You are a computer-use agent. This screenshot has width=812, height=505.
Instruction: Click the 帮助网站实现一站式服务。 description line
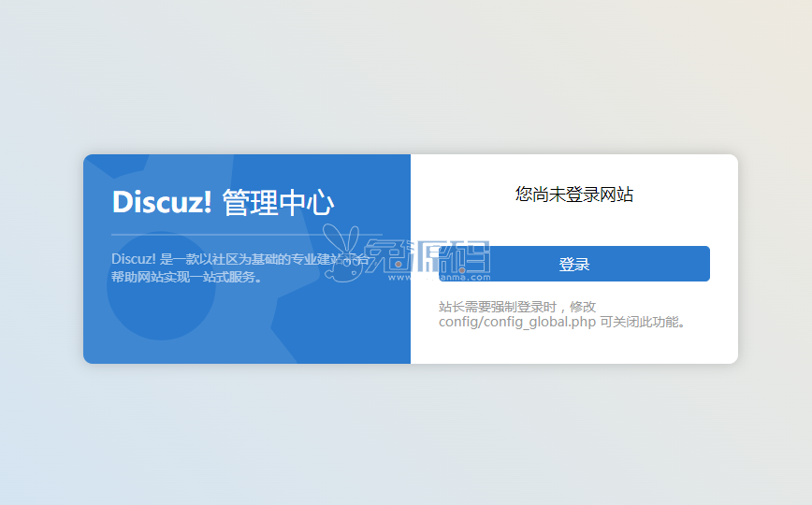(187, 277)
